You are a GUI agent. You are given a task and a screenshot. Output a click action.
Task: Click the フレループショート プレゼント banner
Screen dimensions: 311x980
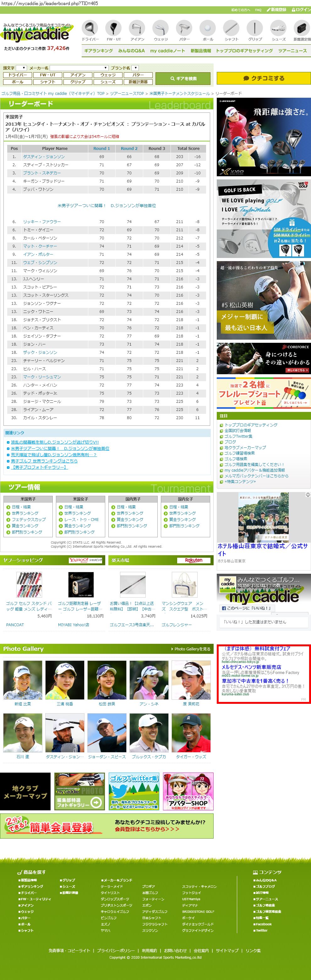264,393
